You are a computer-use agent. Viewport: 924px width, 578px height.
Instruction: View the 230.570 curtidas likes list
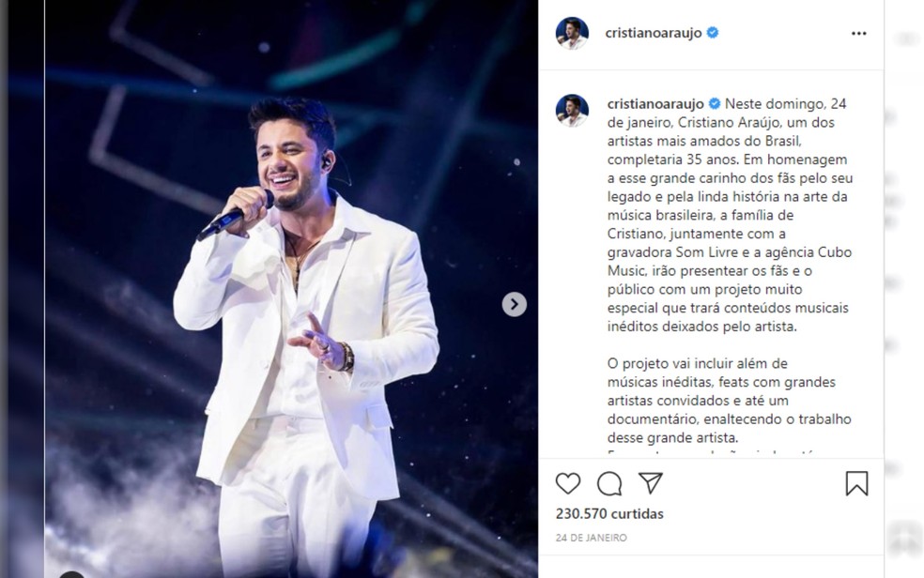pyautogui.click(x=609, y=514)
